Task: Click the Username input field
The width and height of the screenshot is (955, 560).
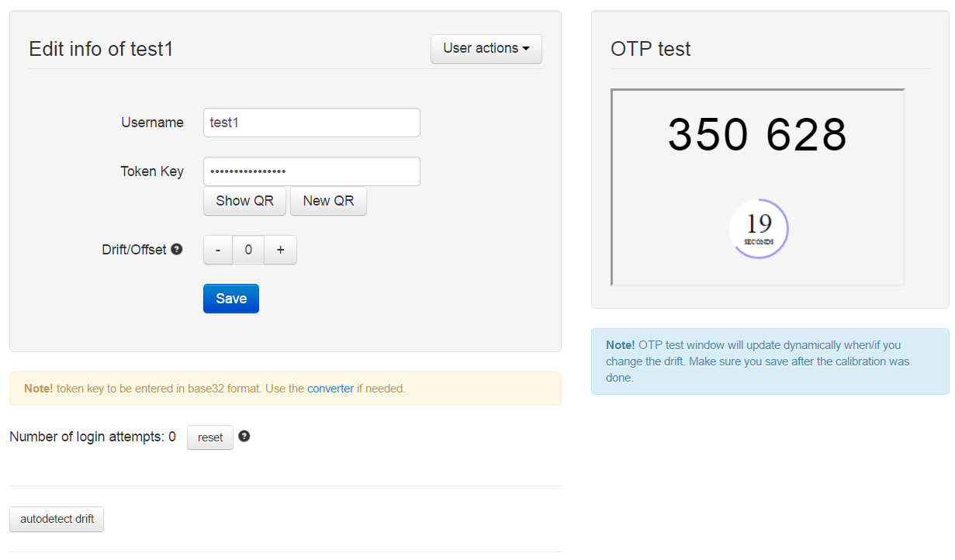Action: (312, 123)
